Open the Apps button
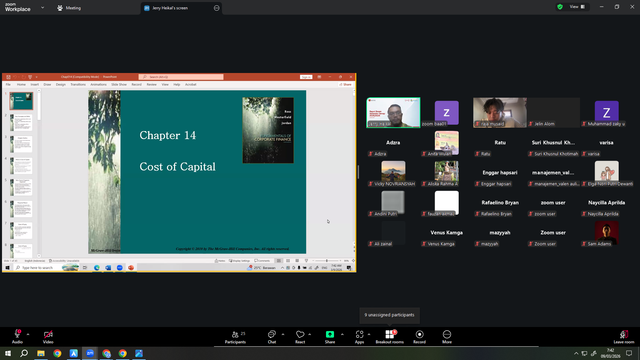640x360 pixels. (x=359, y=337)
